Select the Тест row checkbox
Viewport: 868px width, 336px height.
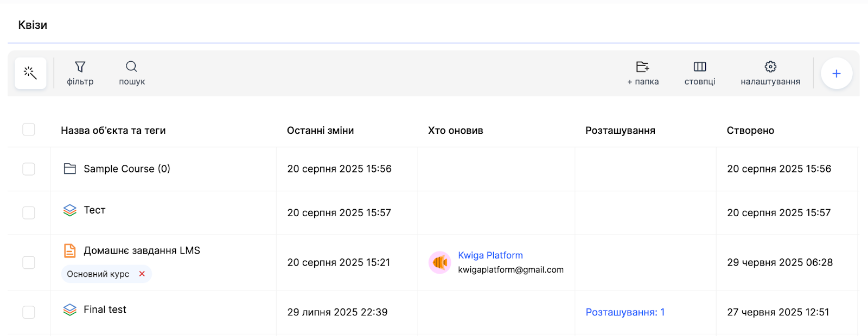[x=29, y=212]
